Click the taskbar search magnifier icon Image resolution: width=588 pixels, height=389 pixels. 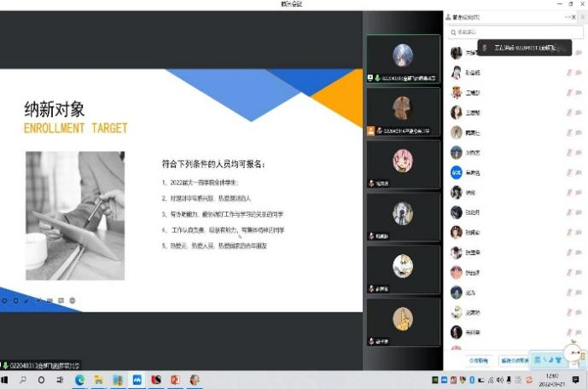[24, 380]
